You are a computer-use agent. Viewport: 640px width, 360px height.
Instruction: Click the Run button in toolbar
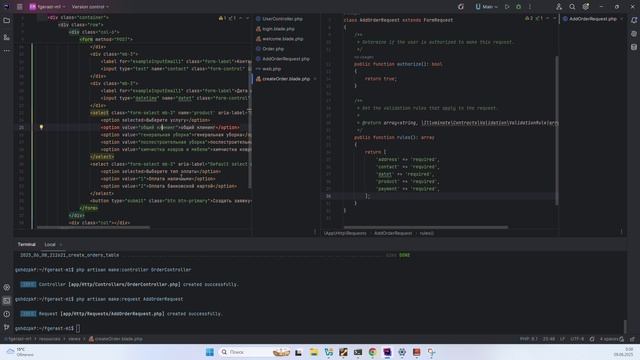pos(507,7)
